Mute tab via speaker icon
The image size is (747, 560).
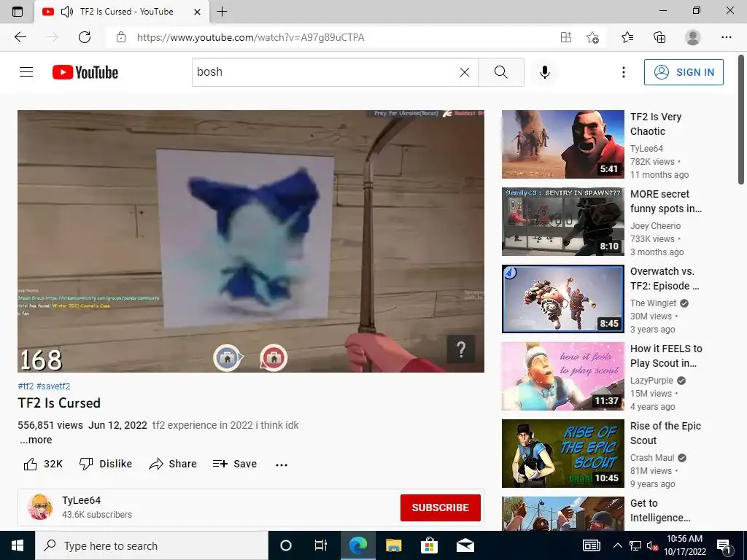coord(67,12)
